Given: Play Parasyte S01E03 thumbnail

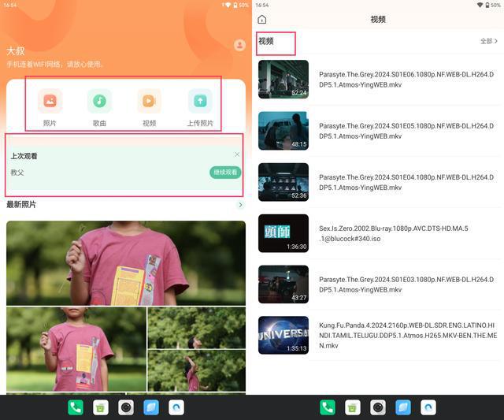Looking at the screenshot, I should pyautogui.click(x=283, y=284).
